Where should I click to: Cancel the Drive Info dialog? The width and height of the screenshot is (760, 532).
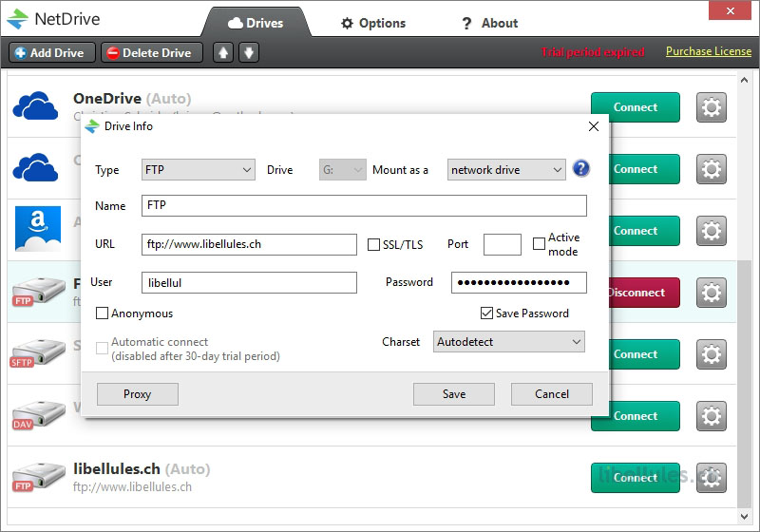click(x=552, y=394)
